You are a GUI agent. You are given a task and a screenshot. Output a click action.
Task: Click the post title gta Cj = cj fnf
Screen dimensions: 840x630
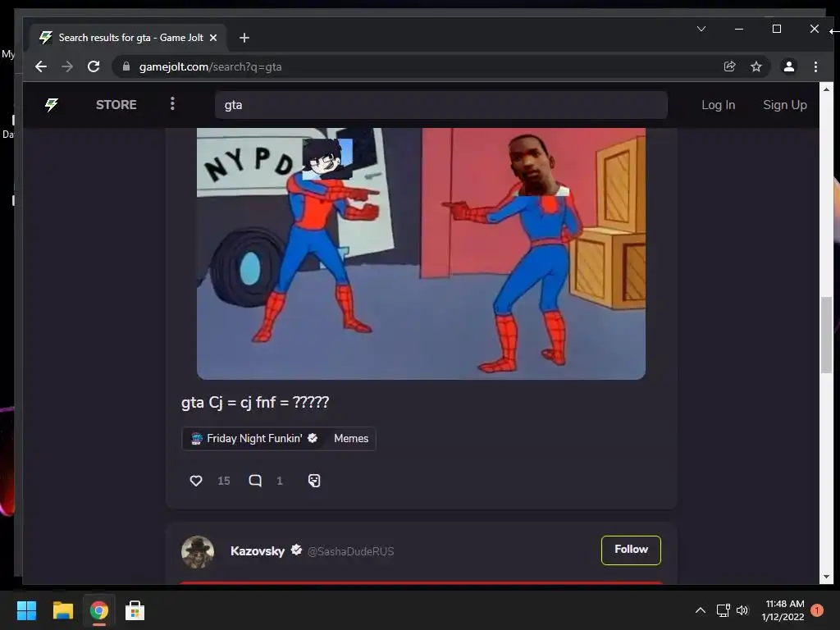tap(255, 402)
